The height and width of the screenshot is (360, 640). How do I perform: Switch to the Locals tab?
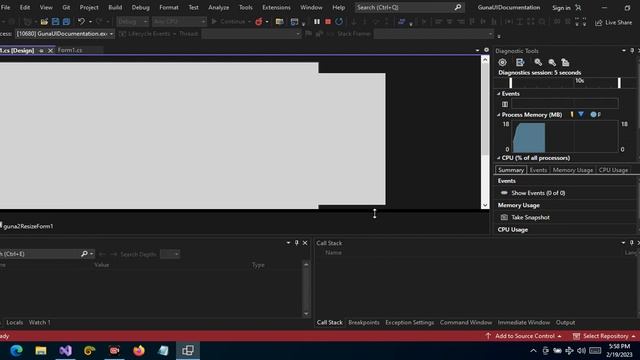point(15,322)
